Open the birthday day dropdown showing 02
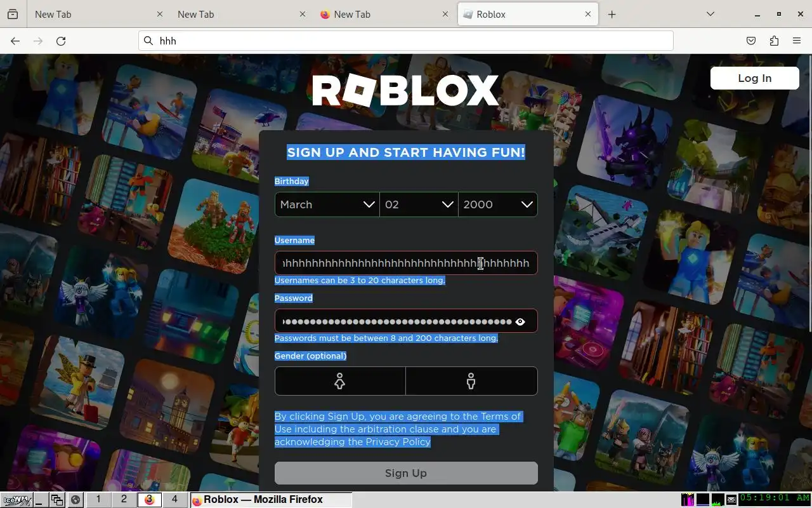This screenshot has width=812, height=508. pos(419,204)
